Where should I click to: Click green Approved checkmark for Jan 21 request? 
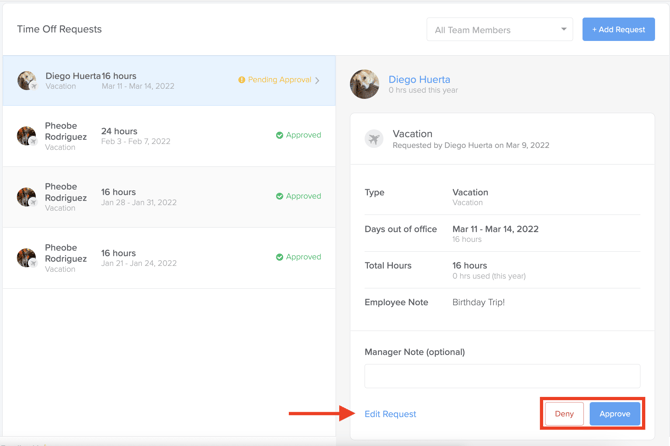pos(279,257)
